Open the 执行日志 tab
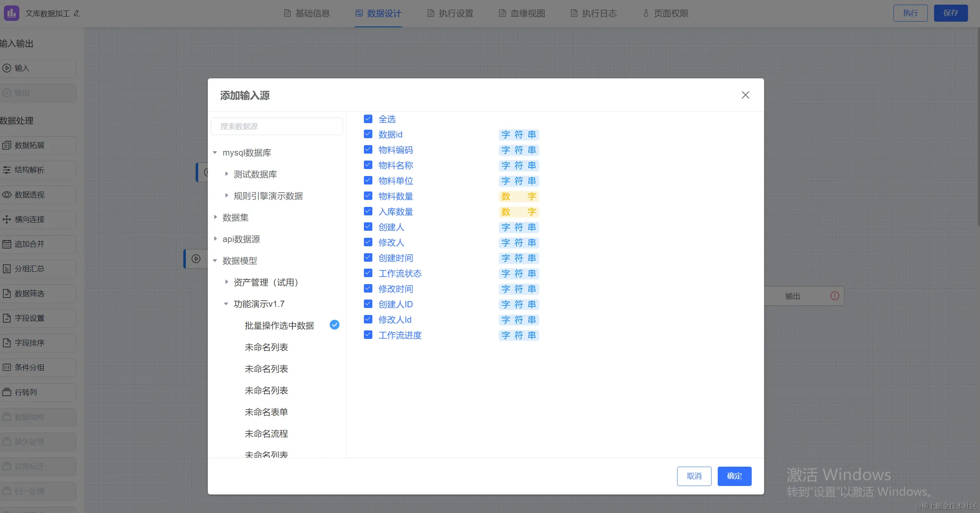Screen dimensions: 980x513 (593, 14)
